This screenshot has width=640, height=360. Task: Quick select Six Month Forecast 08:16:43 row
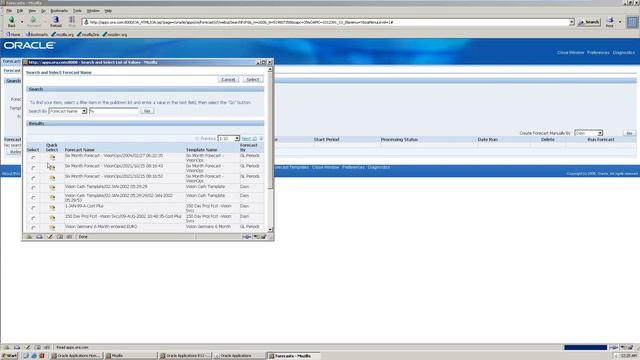pos(52,167)
